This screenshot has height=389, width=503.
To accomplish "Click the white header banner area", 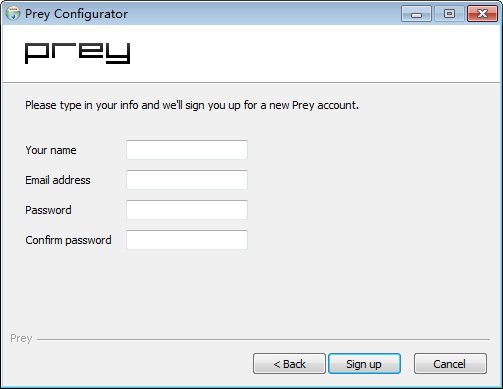I will click(x=251, y=53).
